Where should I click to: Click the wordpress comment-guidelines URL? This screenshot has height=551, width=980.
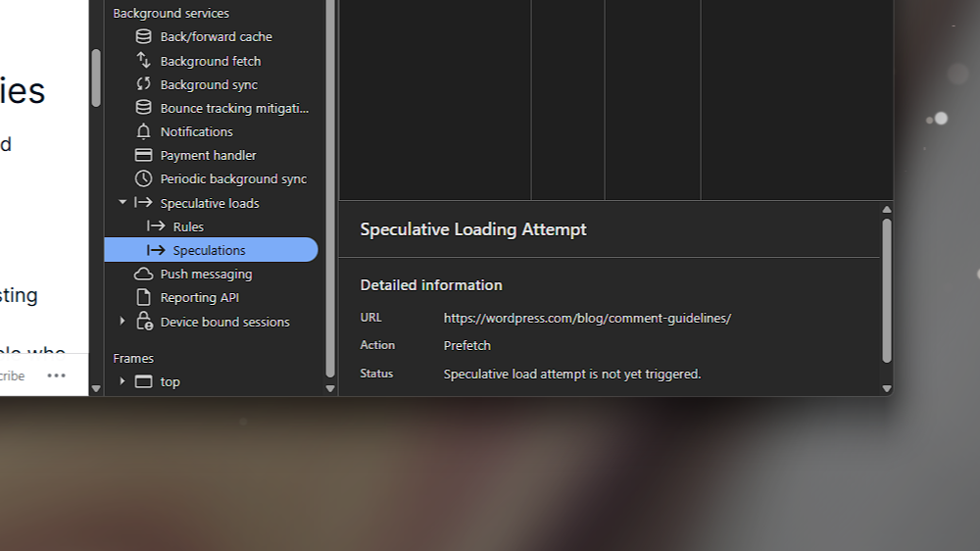point(587,318)
